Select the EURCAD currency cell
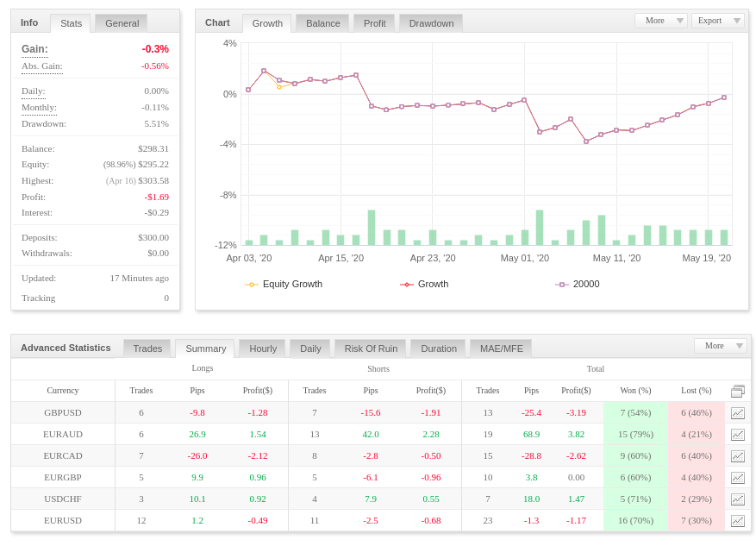 (x=63, y=456)
